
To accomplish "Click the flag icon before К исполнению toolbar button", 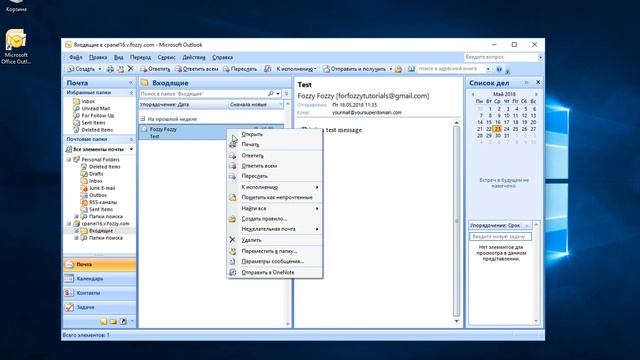I will click(267, 69).
